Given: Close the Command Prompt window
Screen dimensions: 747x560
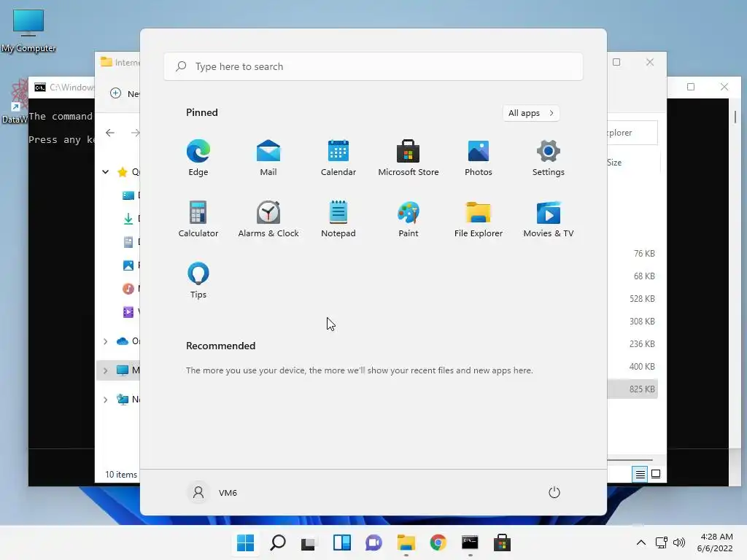Looking at the screenshot, I should tap(724, 87).
